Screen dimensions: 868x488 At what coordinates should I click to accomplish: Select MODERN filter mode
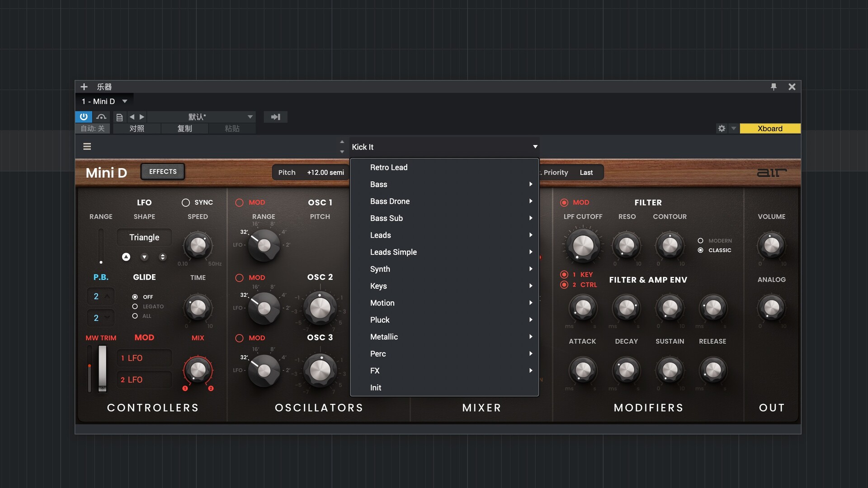(x=700, y=241)
